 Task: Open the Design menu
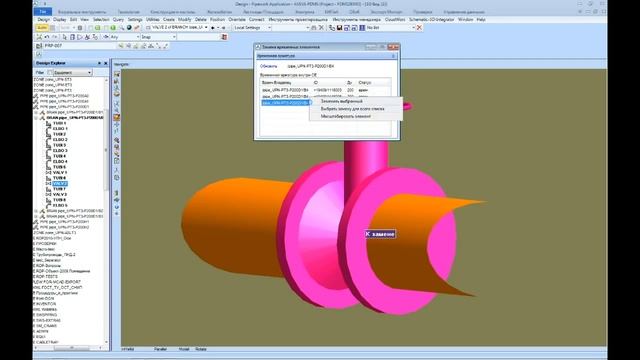pyautogui.click(x=43, y=20)
